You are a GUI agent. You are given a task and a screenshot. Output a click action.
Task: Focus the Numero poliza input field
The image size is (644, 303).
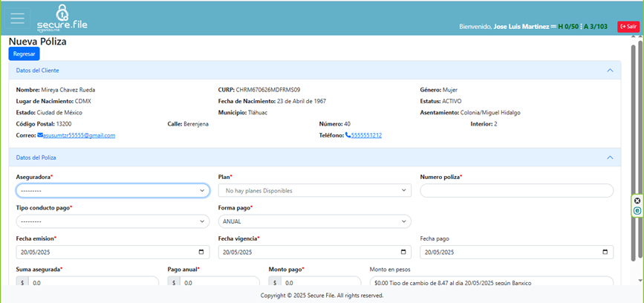click(516, 191)
